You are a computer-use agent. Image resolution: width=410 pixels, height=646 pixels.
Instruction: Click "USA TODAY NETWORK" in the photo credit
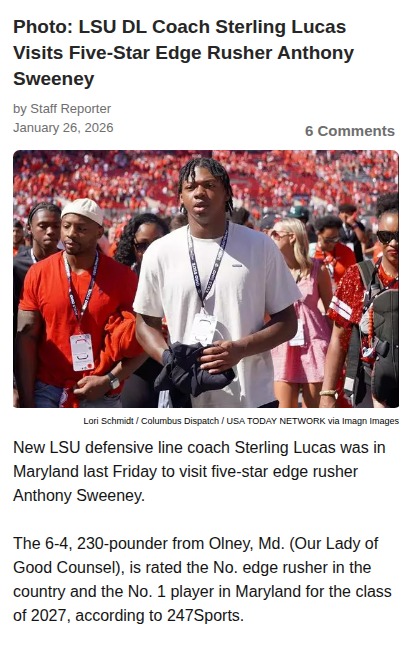click(x=276, y=421)
